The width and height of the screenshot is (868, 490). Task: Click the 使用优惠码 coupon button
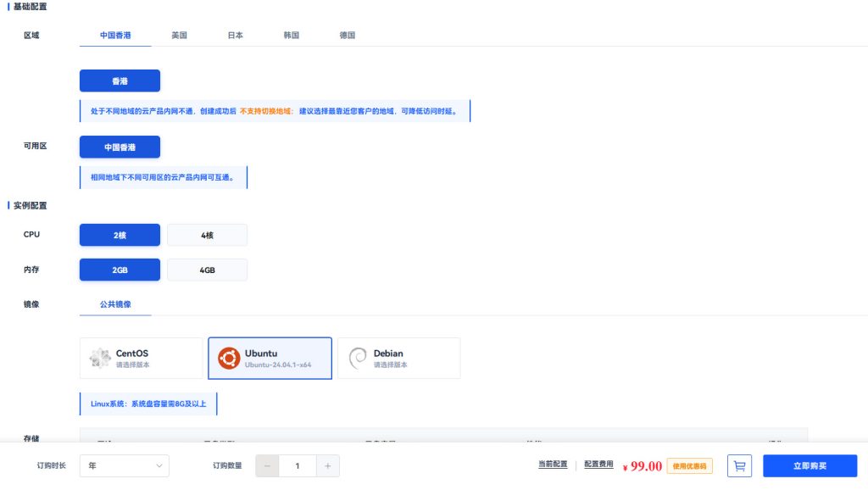[x=689, y=466]
